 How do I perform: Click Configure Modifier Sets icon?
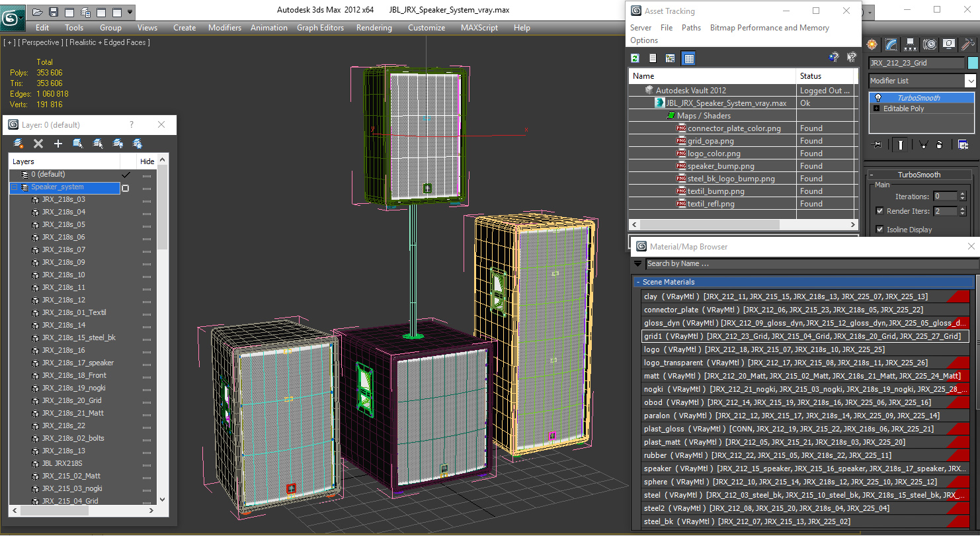[x=963, y=144]
